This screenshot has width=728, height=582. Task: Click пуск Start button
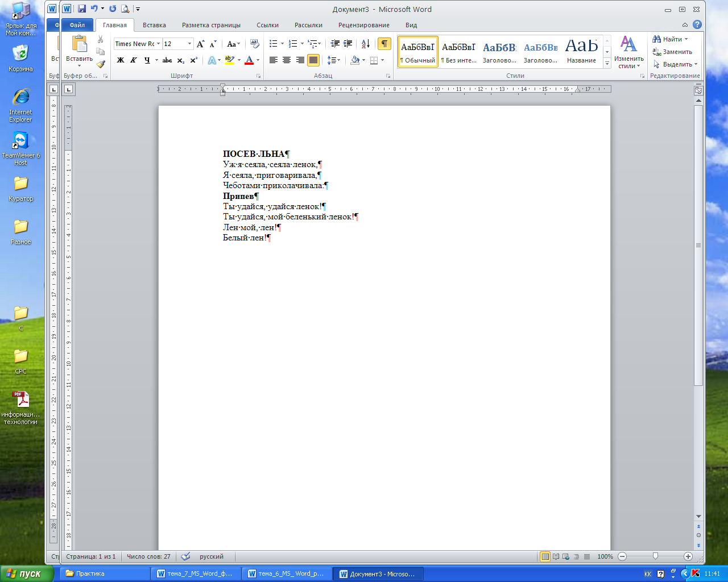(x=27, y=573)
